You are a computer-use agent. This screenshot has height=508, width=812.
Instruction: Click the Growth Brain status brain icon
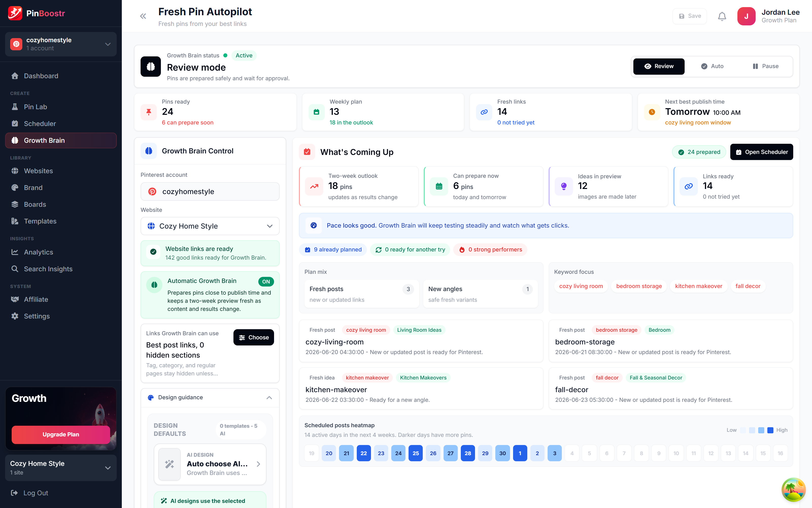point(151,67)
